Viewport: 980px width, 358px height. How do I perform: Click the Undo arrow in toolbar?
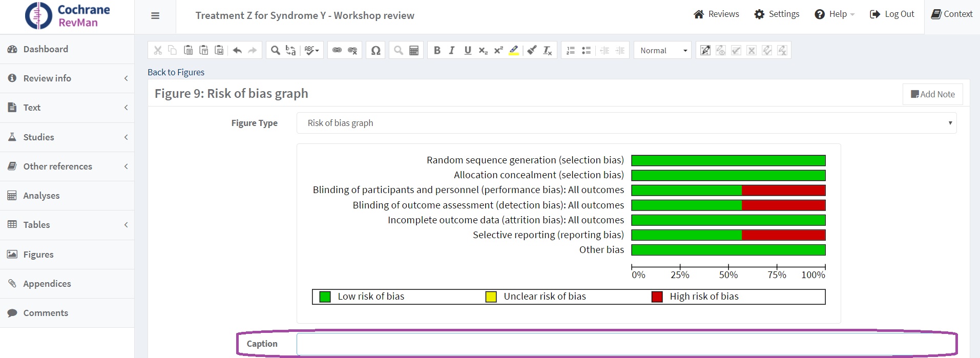coord(237,50)
